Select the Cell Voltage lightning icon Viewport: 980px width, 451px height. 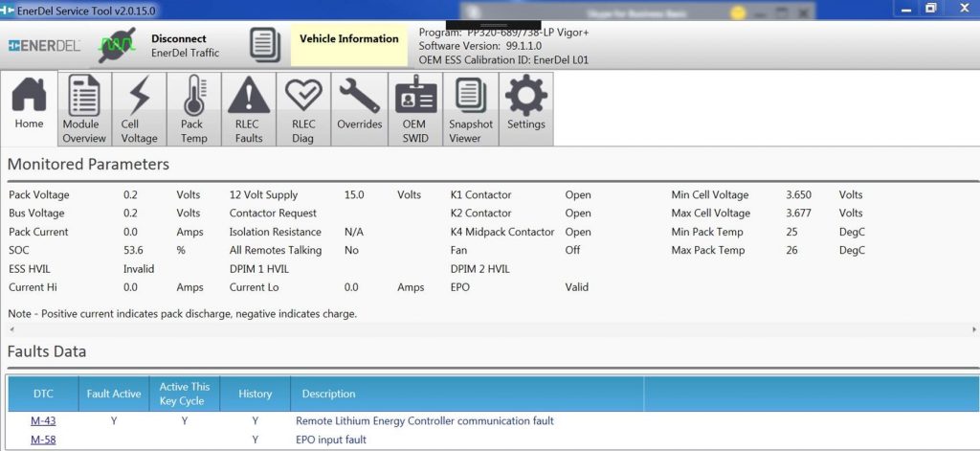click(139, 109)
